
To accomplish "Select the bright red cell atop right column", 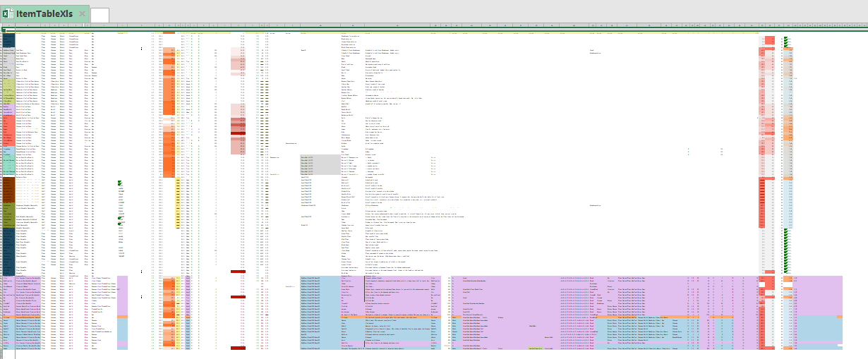I will [x=770, y=40].
